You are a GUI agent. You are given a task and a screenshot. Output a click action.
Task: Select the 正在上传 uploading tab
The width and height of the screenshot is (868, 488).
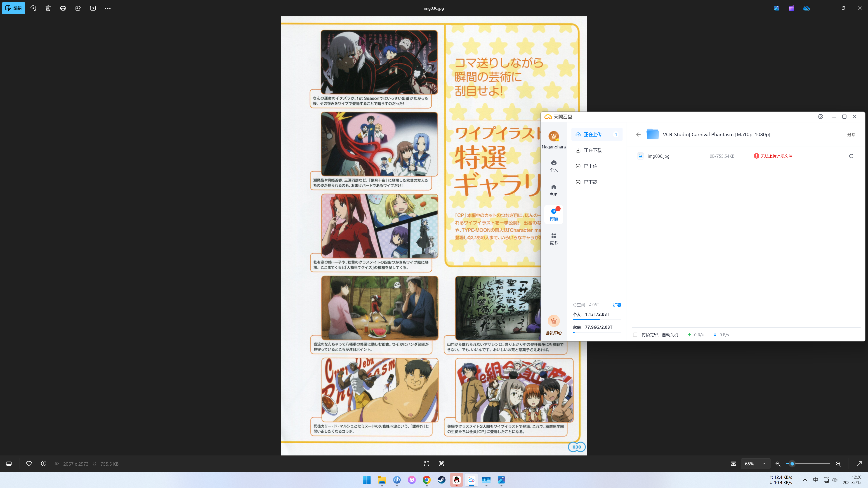[597, 134]
